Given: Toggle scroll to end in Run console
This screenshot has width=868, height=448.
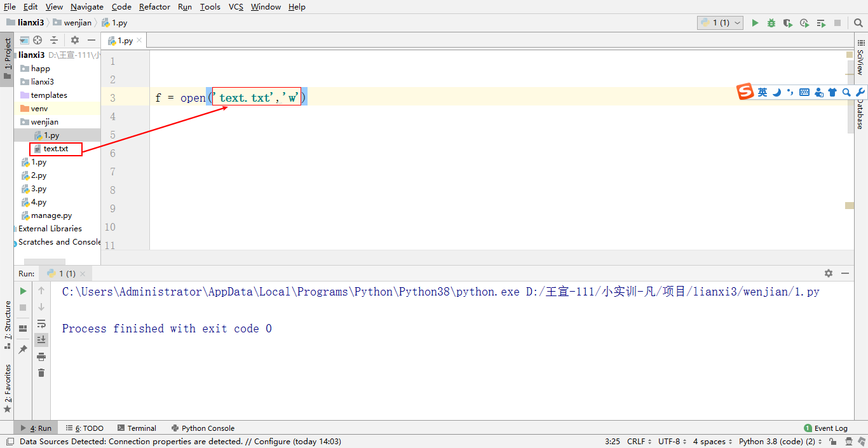Looking at the screenshot, I should [41, 340].
